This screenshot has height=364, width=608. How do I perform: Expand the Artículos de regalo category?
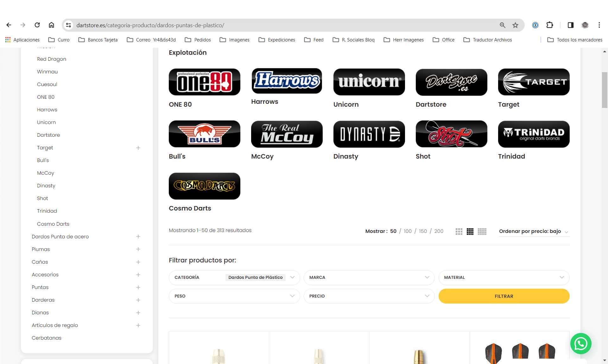tap(138, 325)
